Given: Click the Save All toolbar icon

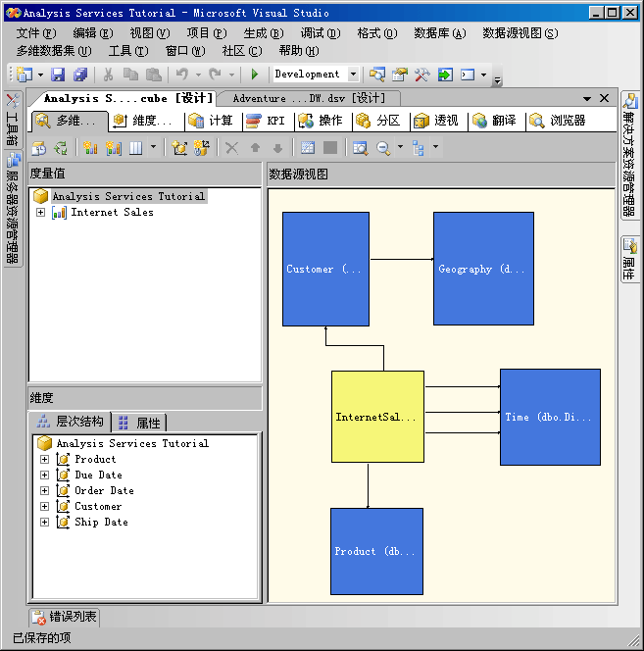Looking at the screenshot, I should coord(80,75).
